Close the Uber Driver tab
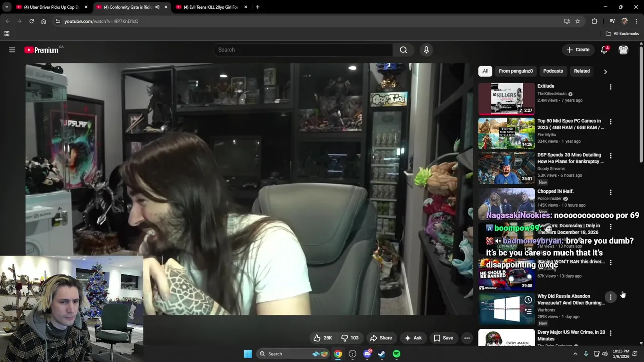Screen dimensions: 644x362 coord(86,7)
